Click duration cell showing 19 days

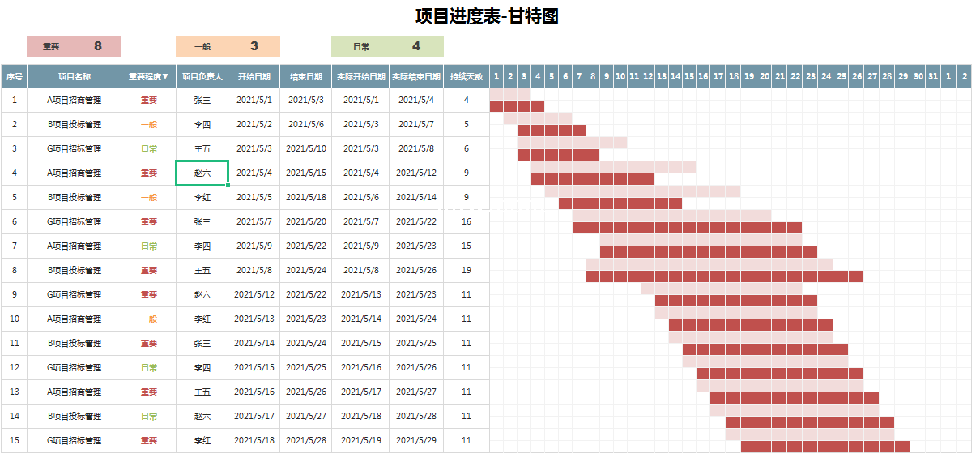pos(467,270)
